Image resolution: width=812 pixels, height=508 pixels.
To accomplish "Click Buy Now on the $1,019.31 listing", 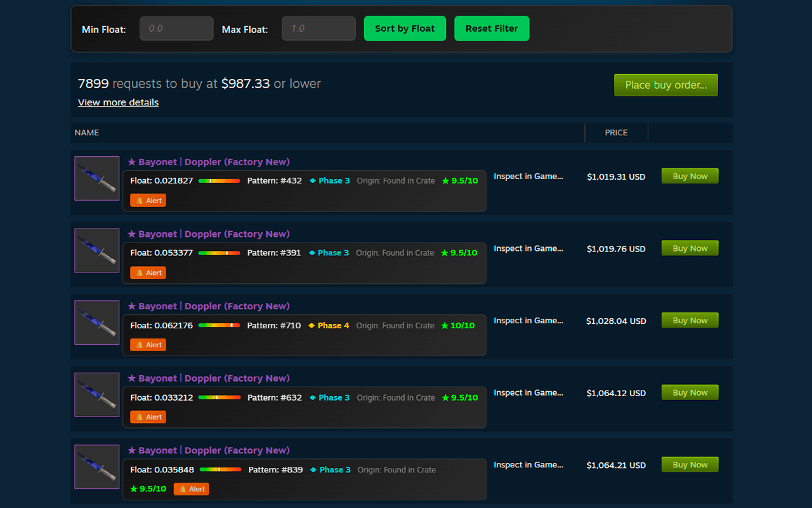I will (x=690, y=176).
